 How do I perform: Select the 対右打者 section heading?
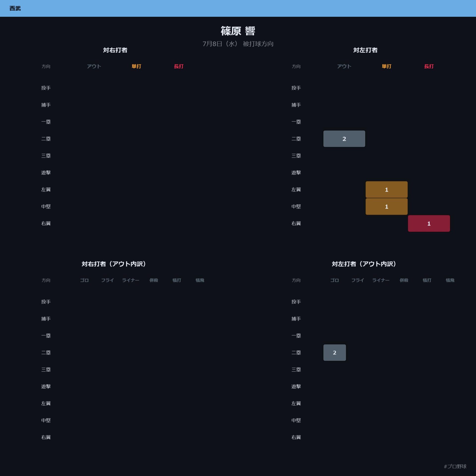coord(115,50)
